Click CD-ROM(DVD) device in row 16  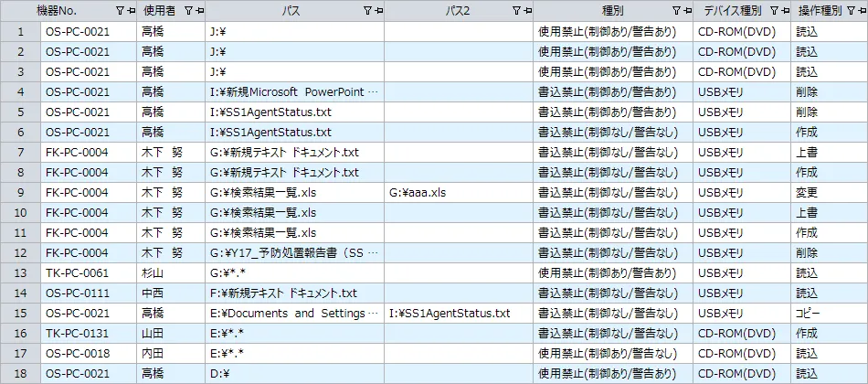coord(742,333)
